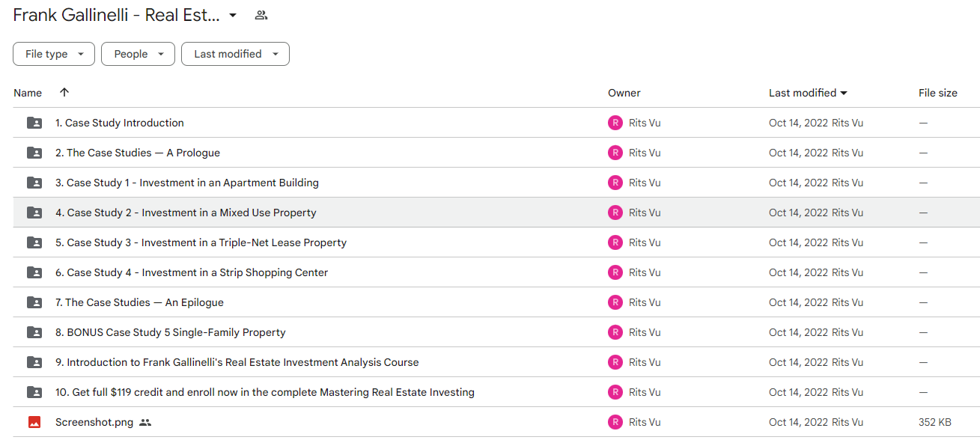Select the Get full $119 credit folder
The width and height of the screenshot is (980, 440).
coord(496,392)
